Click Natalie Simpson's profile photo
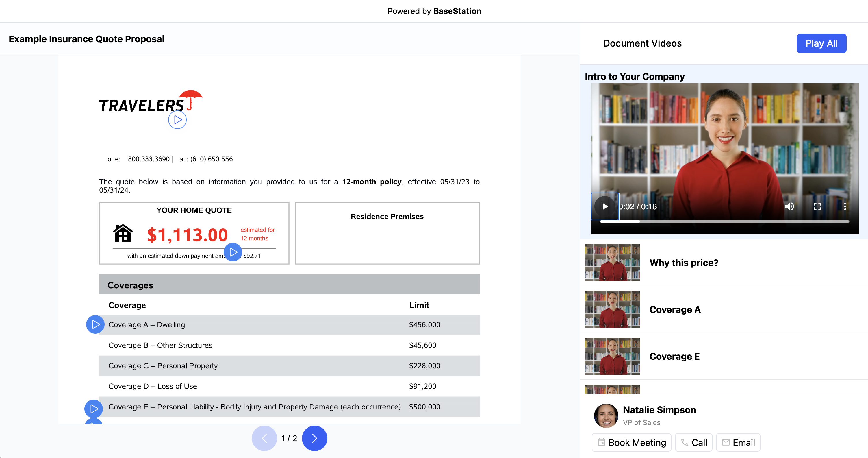This screenshot has width=868, height=458. tap(606, 415)
